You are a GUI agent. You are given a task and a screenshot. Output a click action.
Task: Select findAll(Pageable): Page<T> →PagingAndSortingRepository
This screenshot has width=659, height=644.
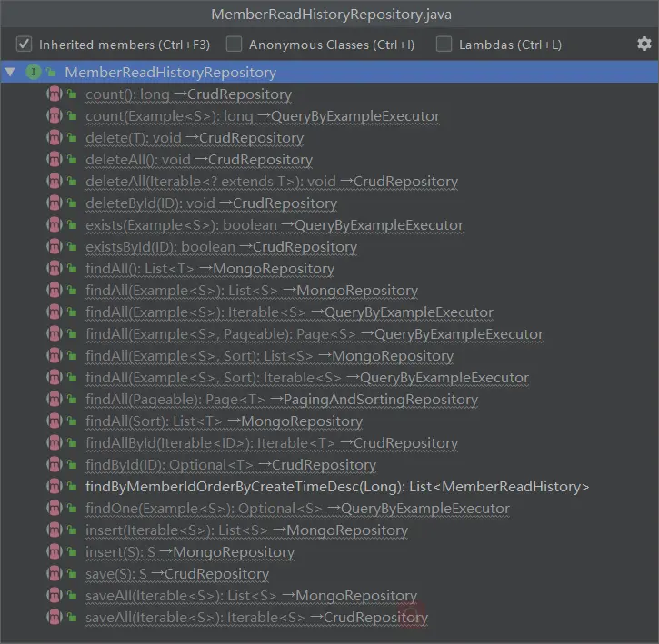pos(282,399)
